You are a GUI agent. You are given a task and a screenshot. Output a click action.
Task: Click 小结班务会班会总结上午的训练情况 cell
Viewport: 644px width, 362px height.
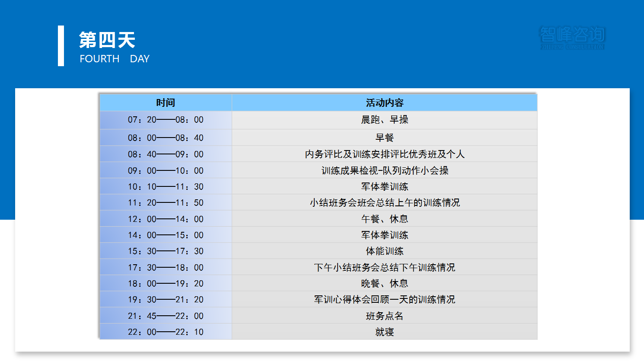coord(384,203)
